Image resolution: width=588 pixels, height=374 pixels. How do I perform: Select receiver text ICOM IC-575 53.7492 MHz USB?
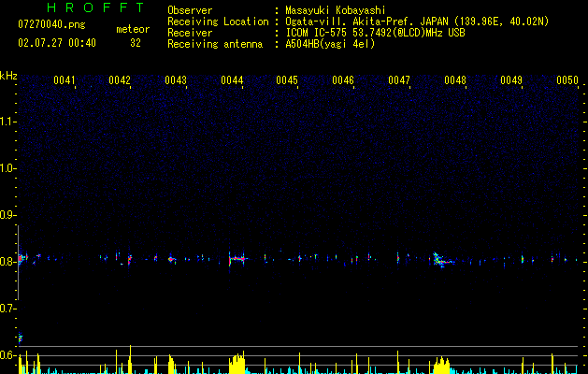[375, 33]
